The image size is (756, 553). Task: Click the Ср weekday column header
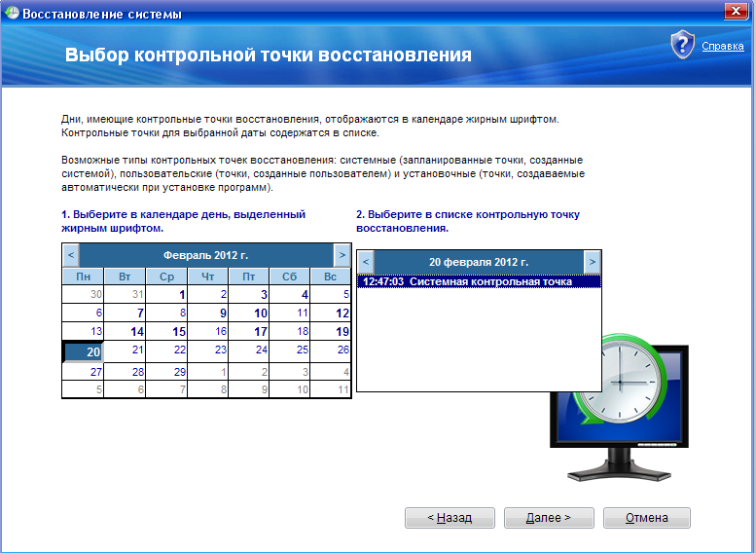click(166, 276)
